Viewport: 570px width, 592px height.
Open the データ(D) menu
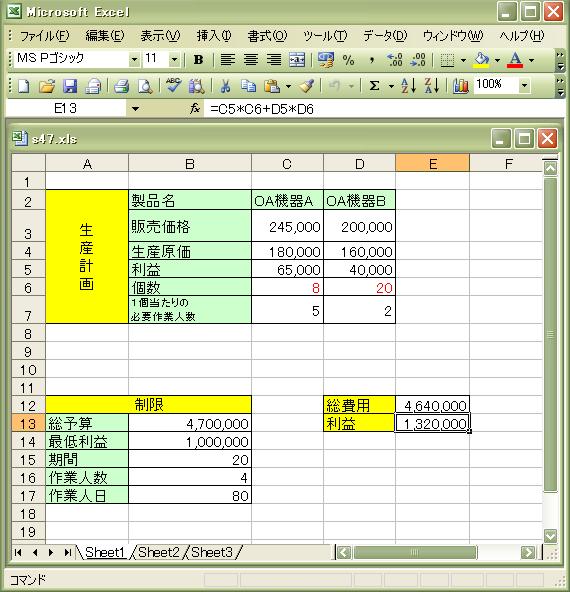click(385, 36)
